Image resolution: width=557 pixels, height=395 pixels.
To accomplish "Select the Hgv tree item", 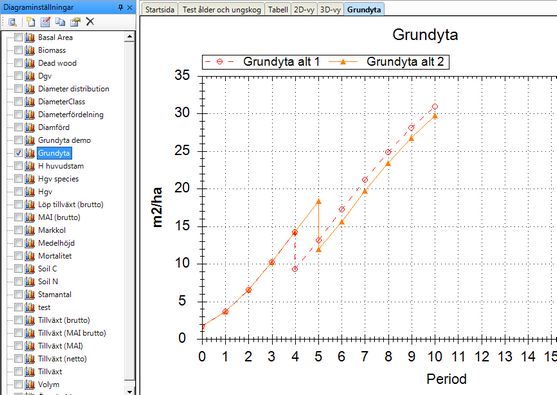I will 45,192.
